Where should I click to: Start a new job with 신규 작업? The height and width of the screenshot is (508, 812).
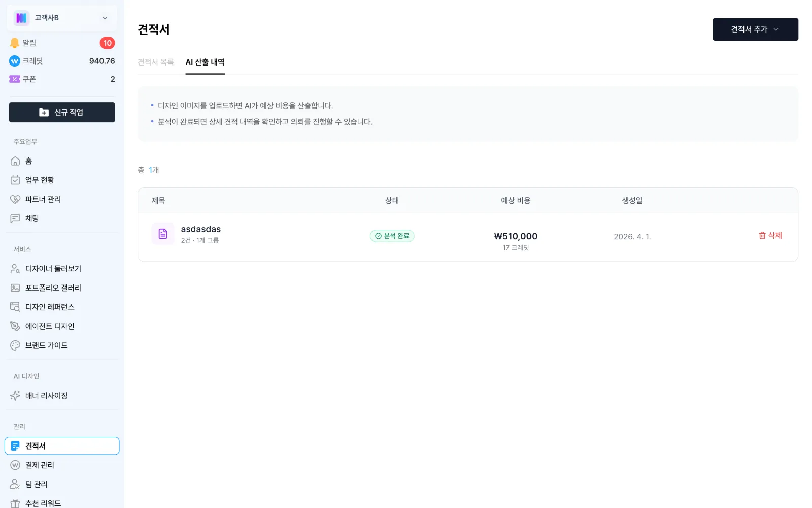(62, 112)
